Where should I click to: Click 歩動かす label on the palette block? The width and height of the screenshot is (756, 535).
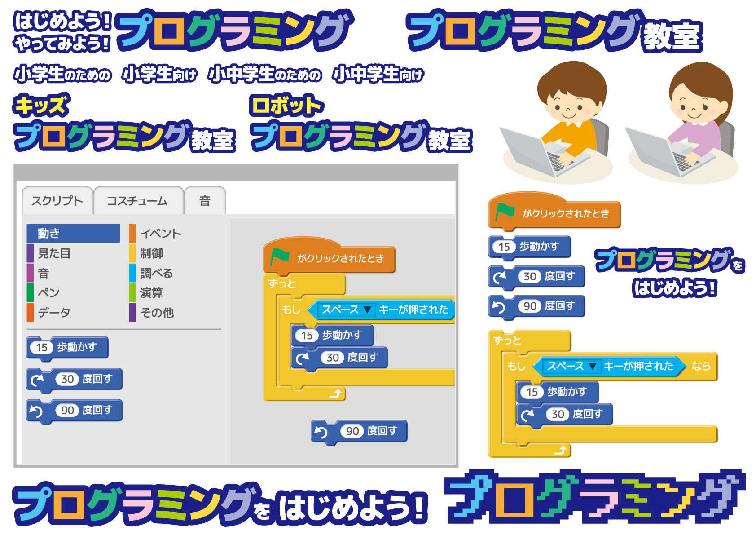coord(77,347)
